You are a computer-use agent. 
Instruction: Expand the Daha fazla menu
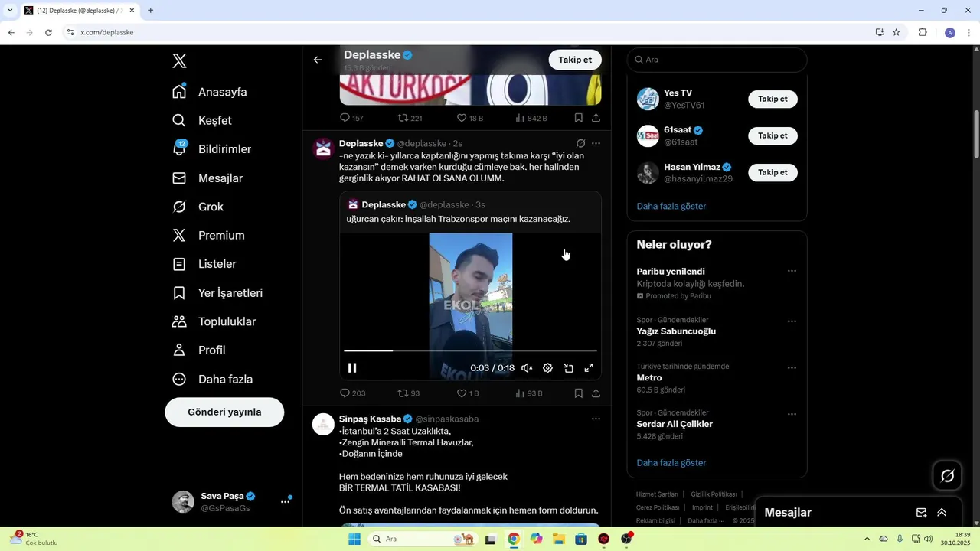point(212,379)
